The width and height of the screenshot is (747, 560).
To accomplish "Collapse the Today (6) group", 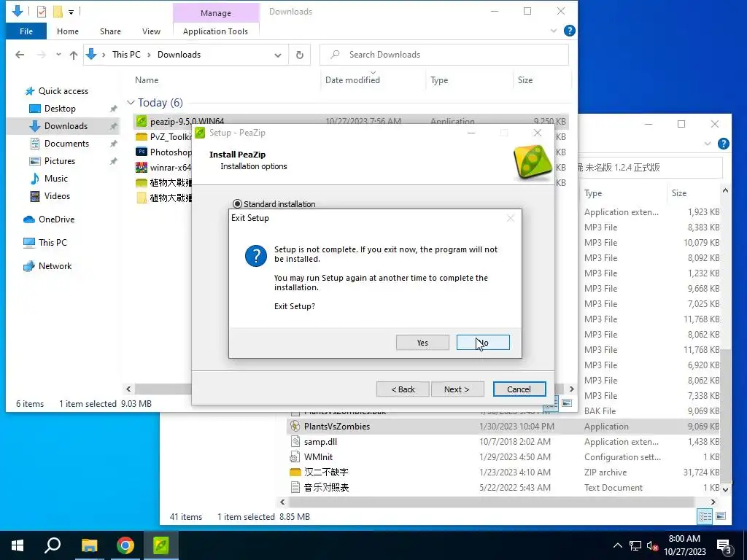I will coord(131,103).
